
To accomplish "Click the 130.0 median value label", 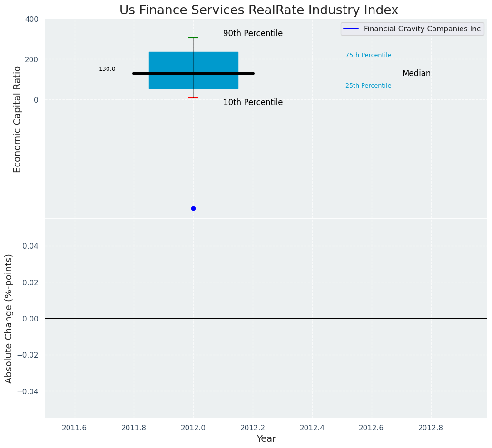I will point(107,69).
